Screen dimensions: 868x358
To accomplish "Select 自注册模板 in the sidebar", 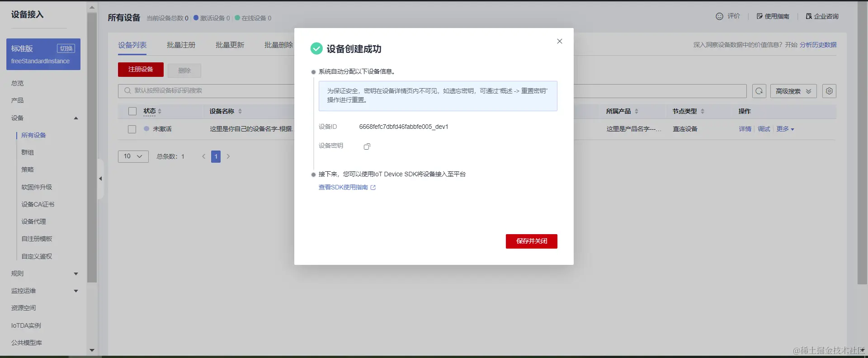I will click(37, 239).
